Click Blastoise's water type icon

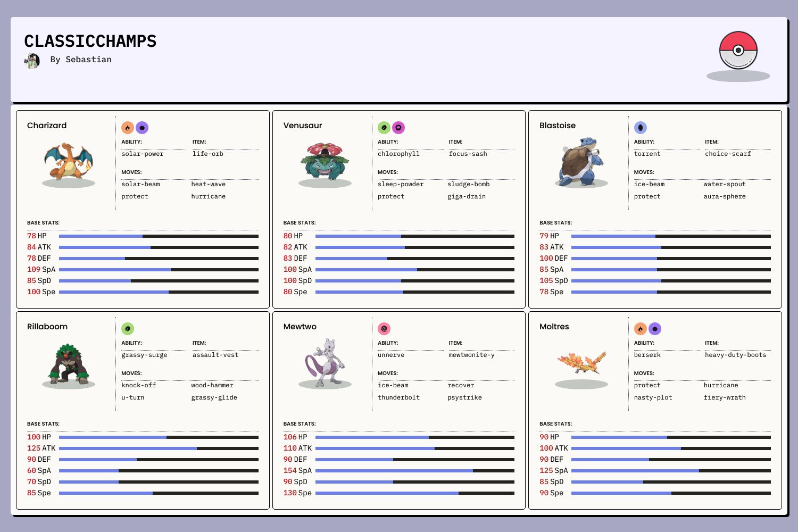click(x=641, y=128)
